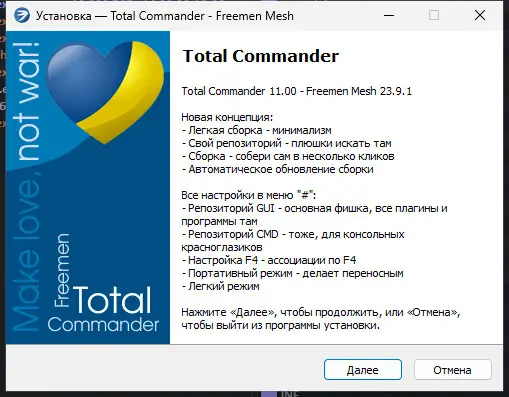The width and height of the screenshot is (509, 397).
Task: Click the line 'Свой репозиторий - плюшки искать там'
Action: point(287,143)
